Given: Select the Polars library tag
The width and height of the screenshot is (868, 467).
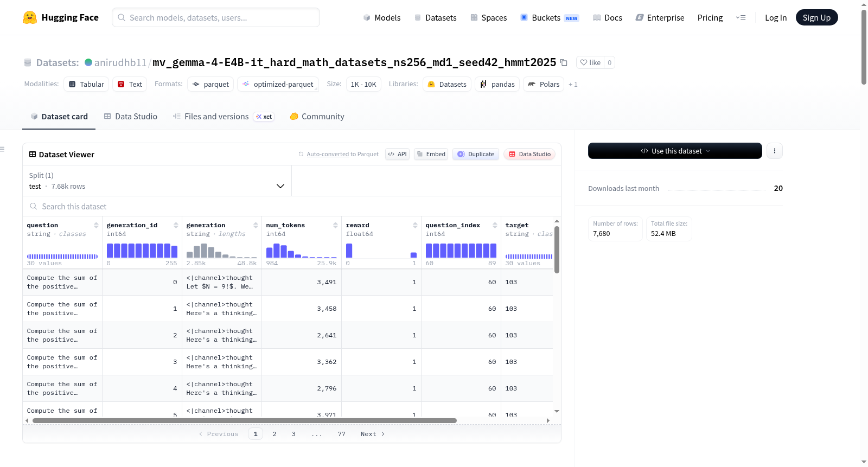Looking at the screenshot, I should click(x=544, y=84).
